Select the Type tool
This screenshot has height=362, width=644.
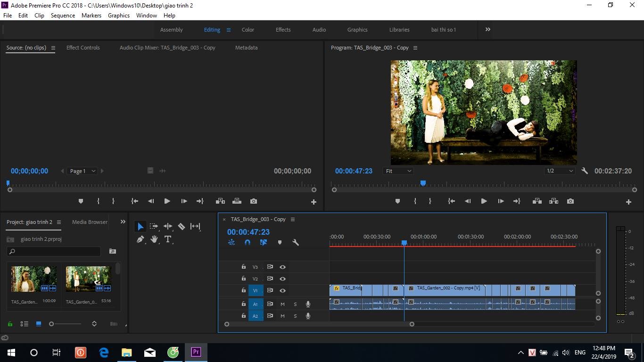click(168, 239)
